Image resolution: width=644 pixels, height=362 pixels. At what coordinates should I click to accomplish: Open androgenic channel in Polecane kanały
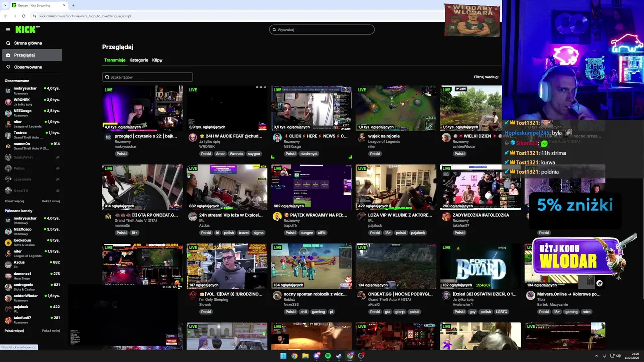pyautogui.click(x=32, y=287)
